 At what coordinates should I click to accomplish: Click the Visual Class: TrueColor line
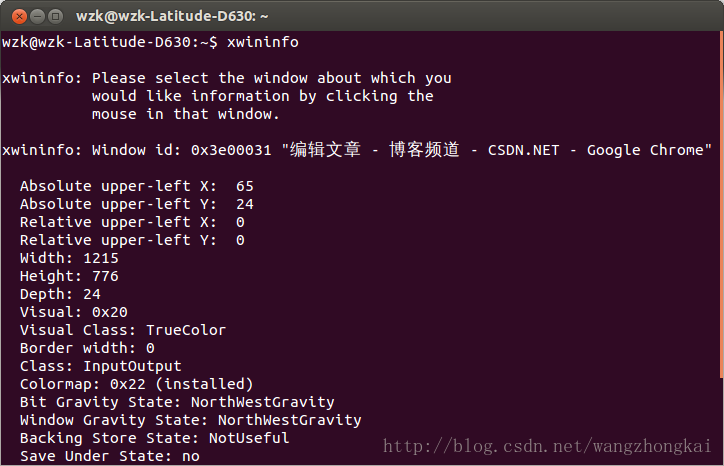(x=123, y=330)
